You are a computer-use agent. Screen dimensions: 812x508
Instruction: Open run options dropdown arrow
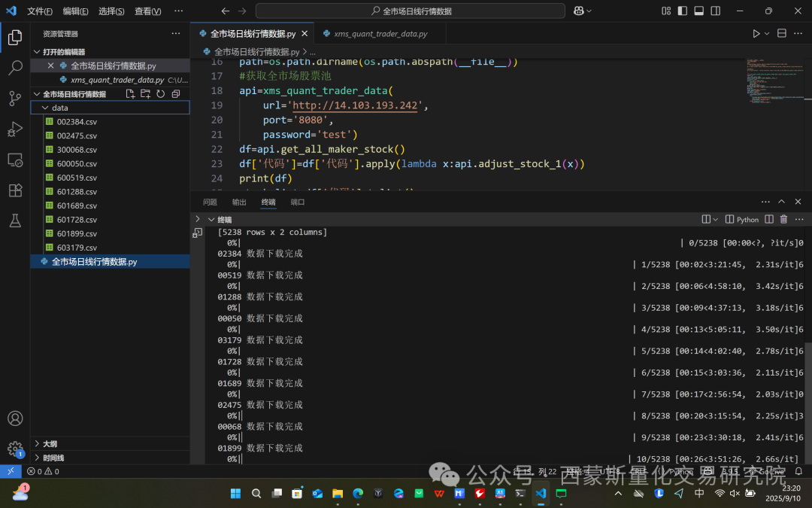(x=767, y=34)
